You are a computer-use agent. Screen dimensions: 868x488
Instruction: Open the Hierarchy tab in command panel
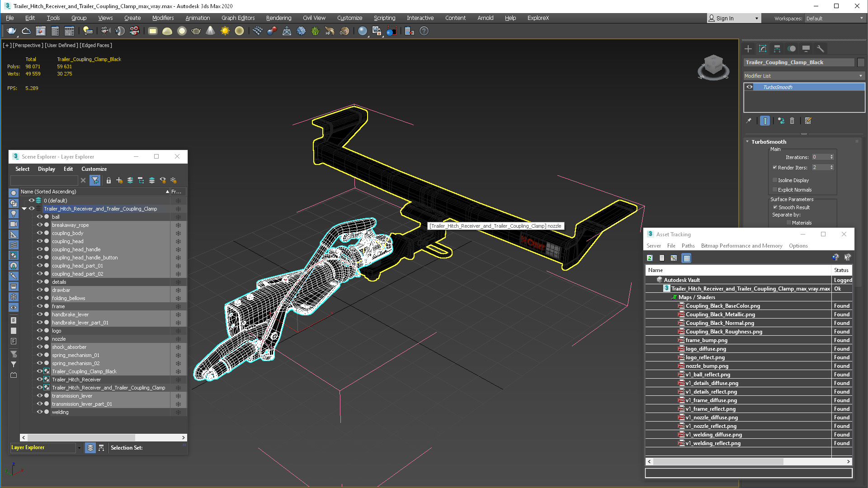point(777,49)
